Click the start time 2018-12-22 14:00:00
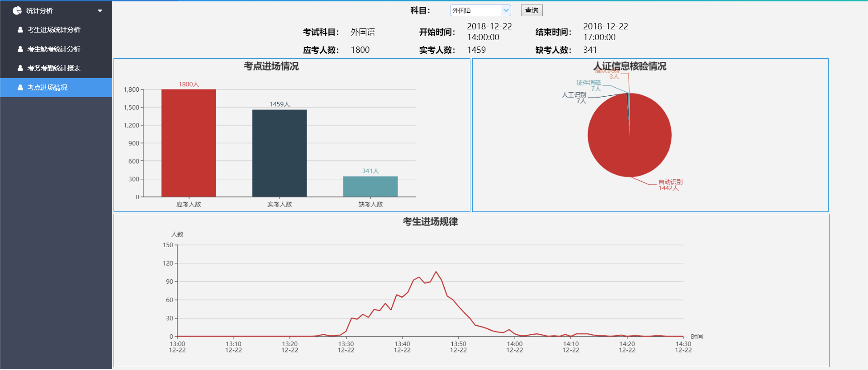868x370 pixels. [489, 32]
